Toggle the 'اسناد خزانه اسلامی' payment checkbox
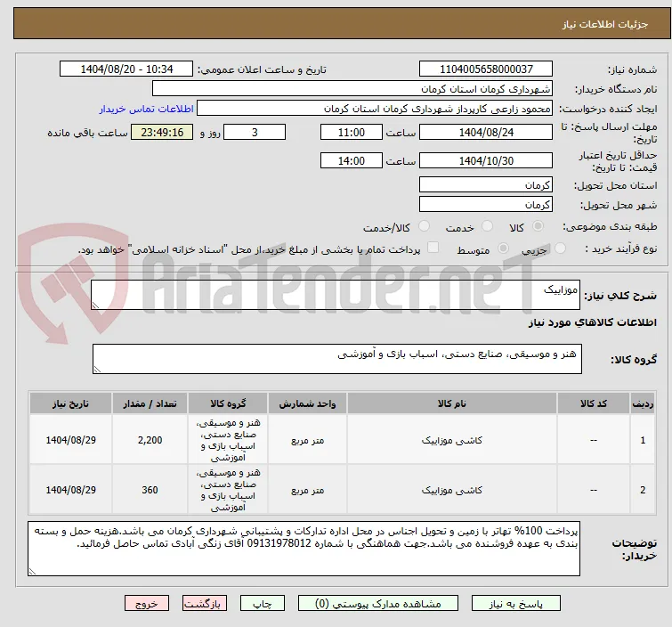This screenshot has width=672, height=627. [433, 248]
